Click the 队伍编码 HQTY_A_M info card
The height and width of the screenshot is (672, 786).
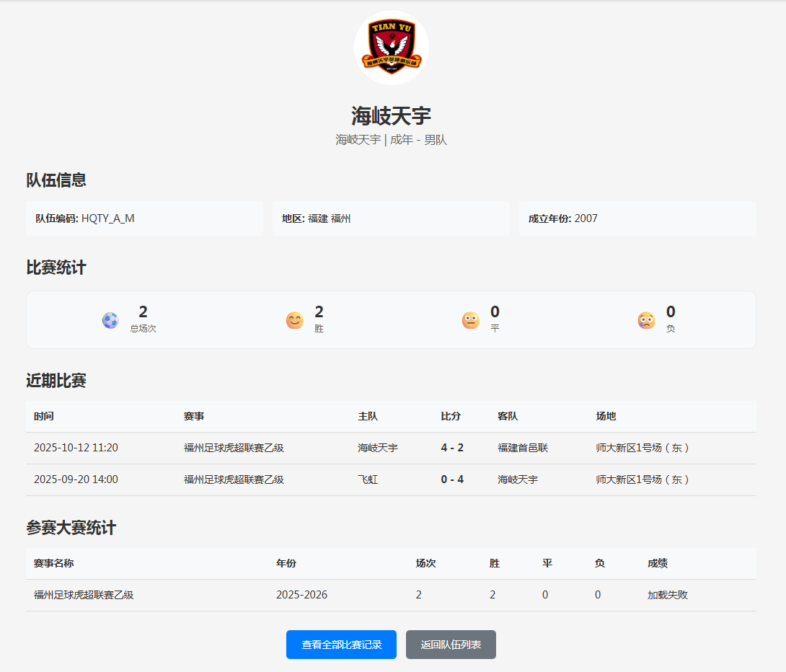(x=144, y=218)
